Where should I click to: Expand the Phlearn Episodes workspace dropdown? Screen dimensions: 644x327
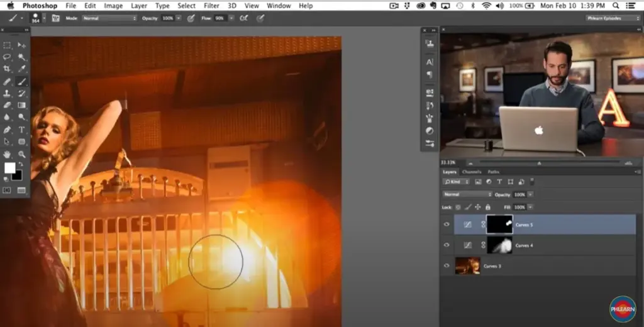[x=612, y=18]
